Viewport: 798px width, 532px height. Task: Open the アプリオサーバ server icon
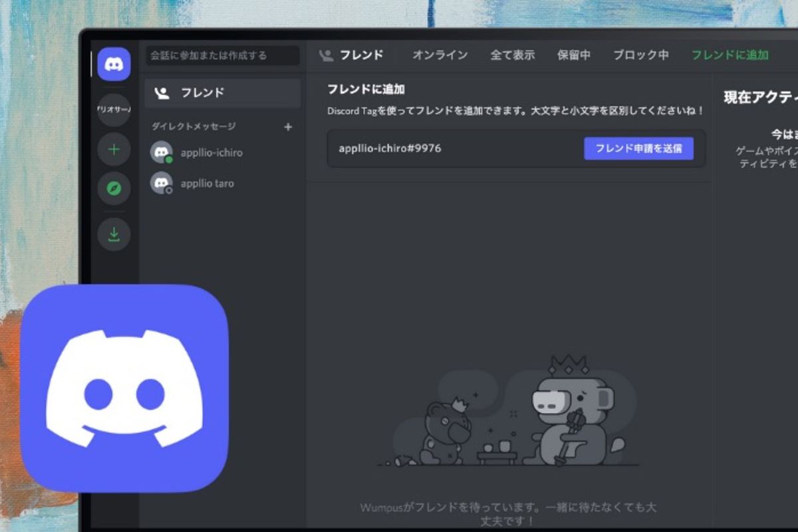coord(114,110)
